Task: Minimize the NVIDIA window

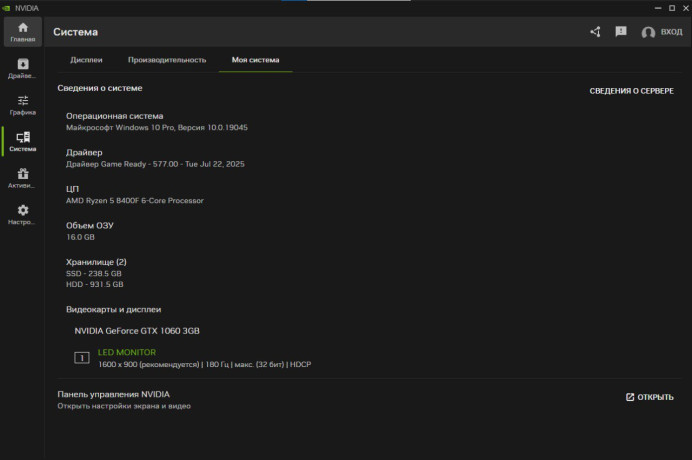Action: pos(658,8)
